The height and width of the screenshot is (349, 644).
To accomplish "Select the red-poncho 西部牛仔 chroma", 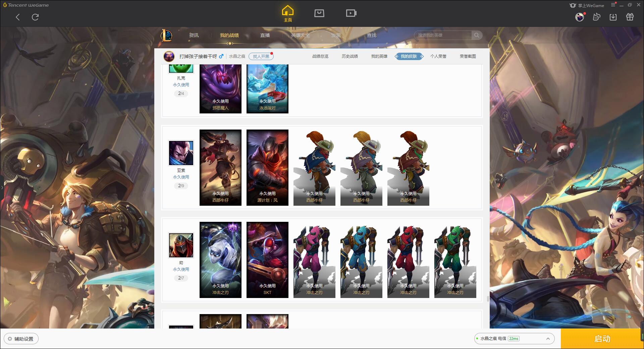I will coord(408,167).
